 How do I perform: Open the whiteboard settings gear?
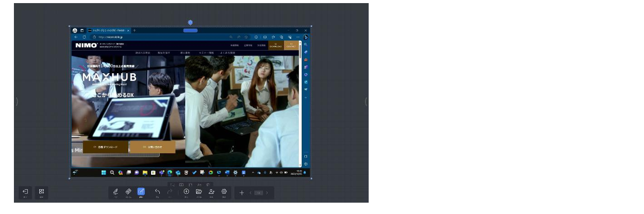(224, 191)
